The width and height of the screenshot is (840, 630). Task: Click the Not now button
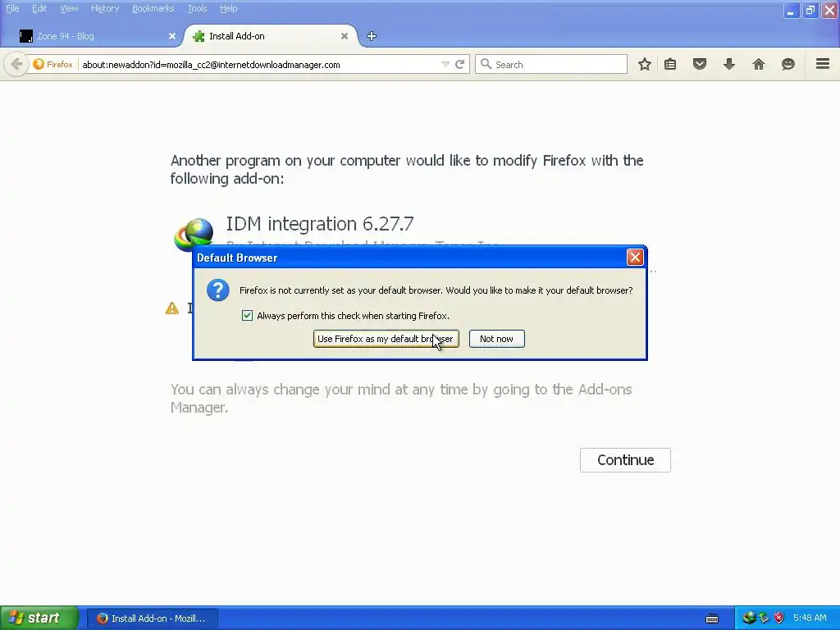tap(496, 339)
